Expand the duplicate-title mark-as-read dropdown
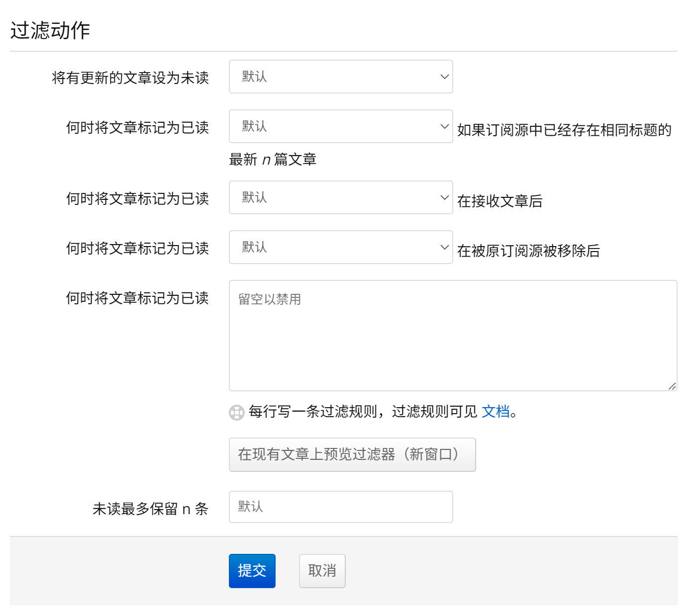The height and width of the screenshot is (615, 700). (x=340, y=127)
